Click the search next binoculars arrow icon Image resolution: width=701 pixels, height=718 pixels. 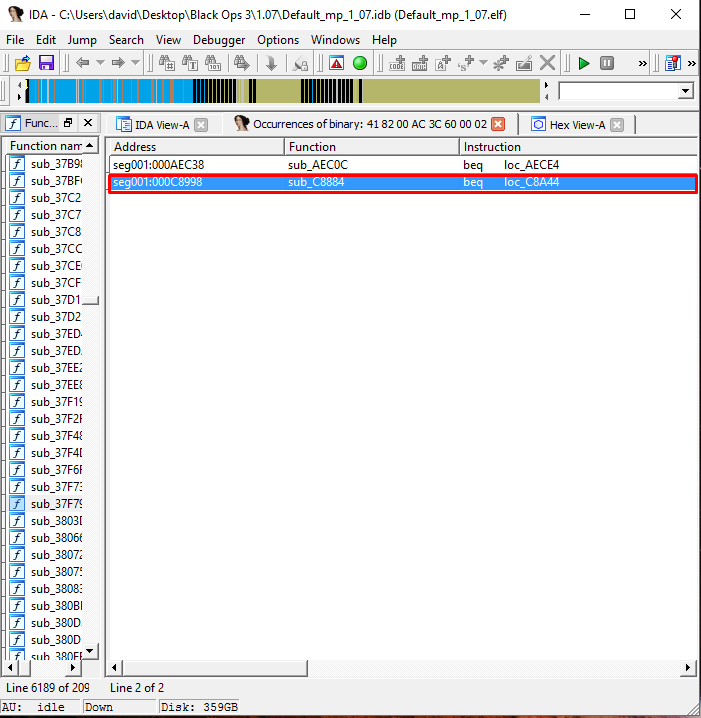(242, 63)
